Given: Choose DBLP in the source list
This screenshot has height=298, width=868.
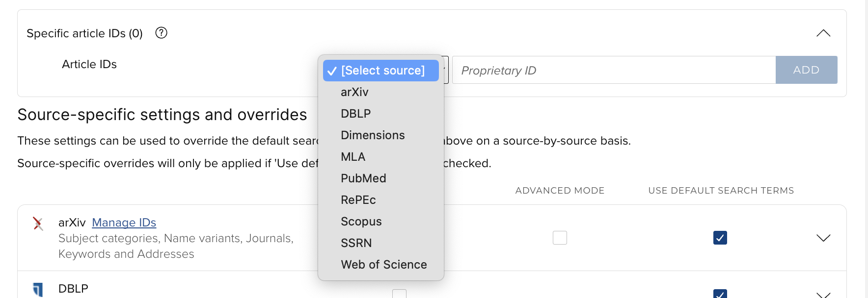Looking at the screenshot, I should 355,114.
